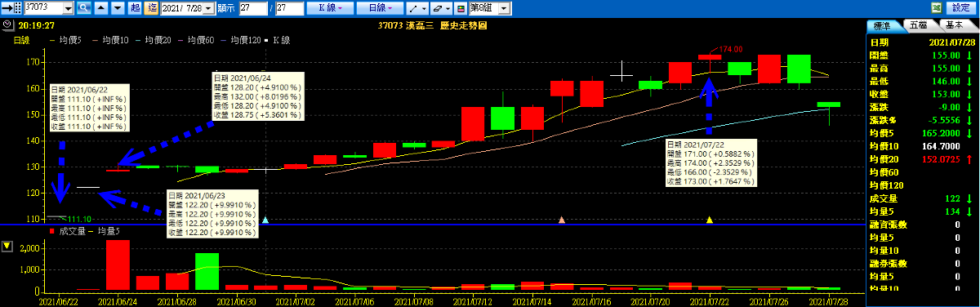
Task: Switch to the 五檔 tab
Action: [x=919, y=25]
